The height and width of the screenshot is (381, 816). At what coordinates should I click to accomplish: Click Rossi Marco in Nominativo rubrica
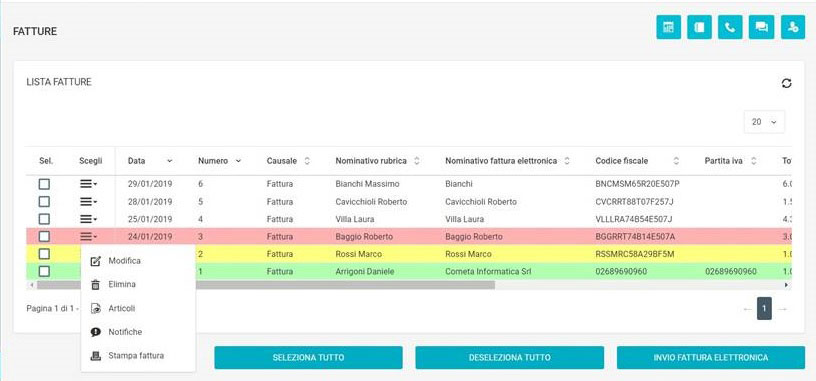pos(359,254)
